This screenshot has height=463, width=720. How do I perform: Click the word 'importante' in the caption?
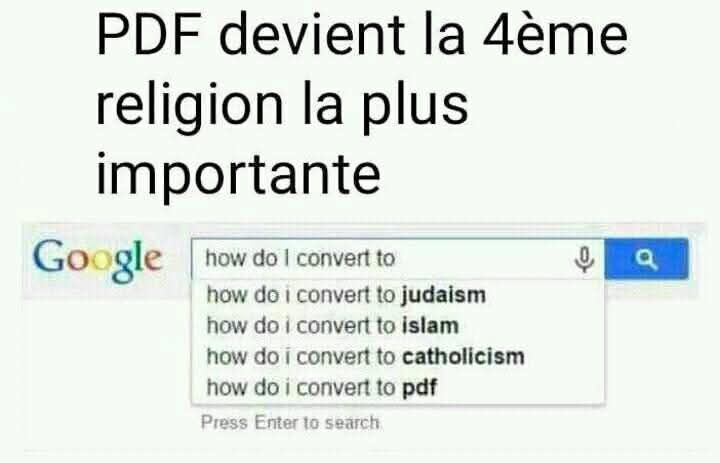click(238, 176)
